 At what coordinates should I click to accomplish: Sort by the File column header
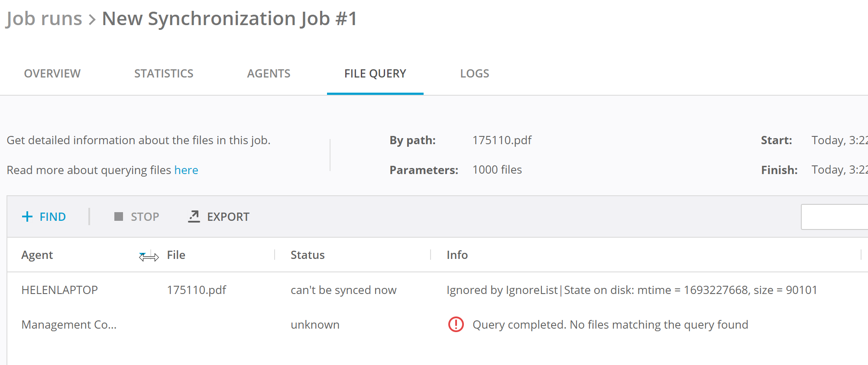(x=176, y=255)
